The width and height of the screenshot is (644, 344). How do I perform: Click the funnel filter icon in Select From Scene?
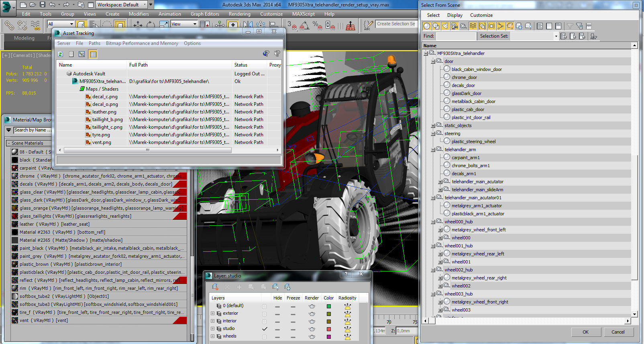click(570, 26)
